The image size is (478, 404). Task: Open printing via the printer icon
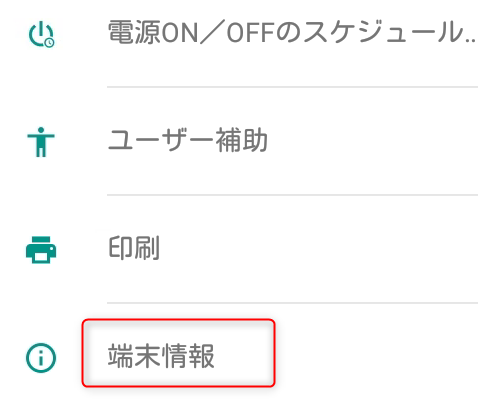pos(41,250)
